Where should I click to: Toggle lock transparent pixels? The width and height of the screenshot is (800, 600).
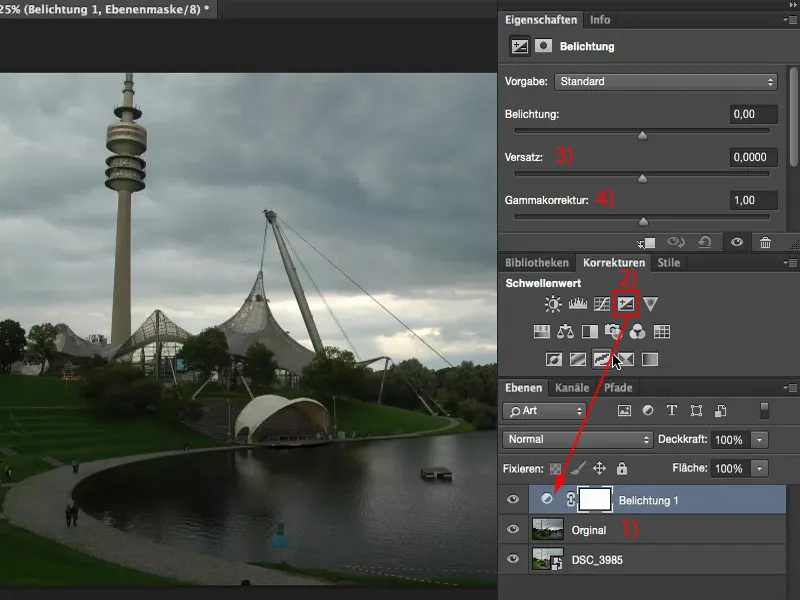[555, 469]
